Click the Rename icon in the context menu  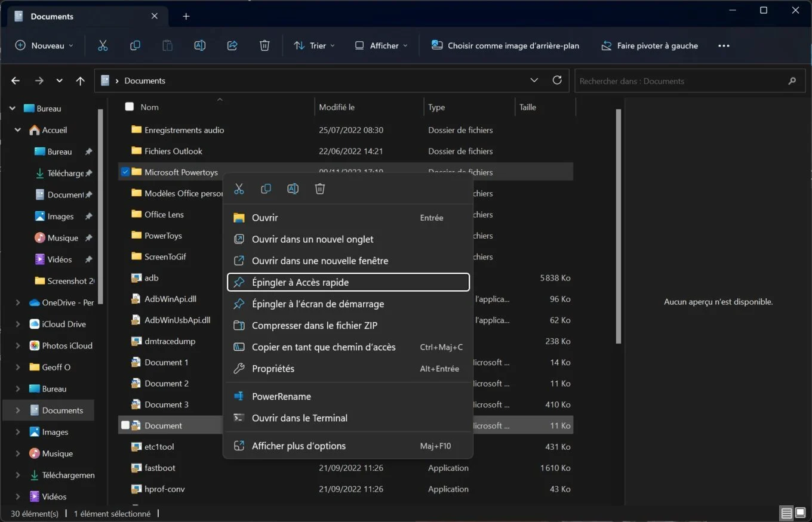click(293, 189)
